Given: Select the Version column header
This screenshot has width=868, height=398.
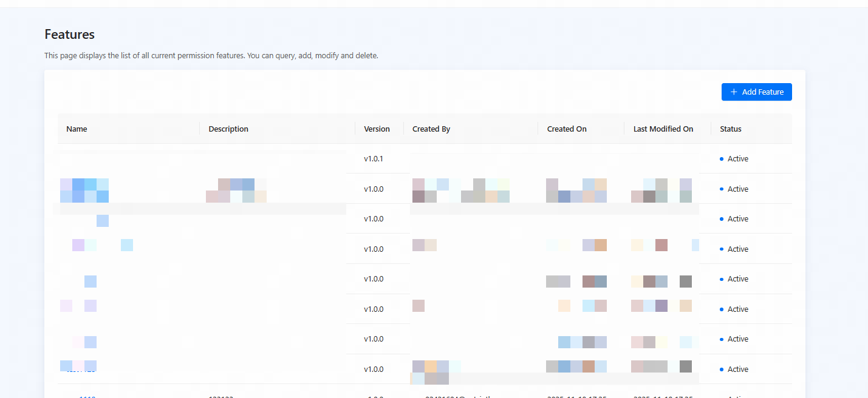Looking at the screenshot, I should coord(377,129).
